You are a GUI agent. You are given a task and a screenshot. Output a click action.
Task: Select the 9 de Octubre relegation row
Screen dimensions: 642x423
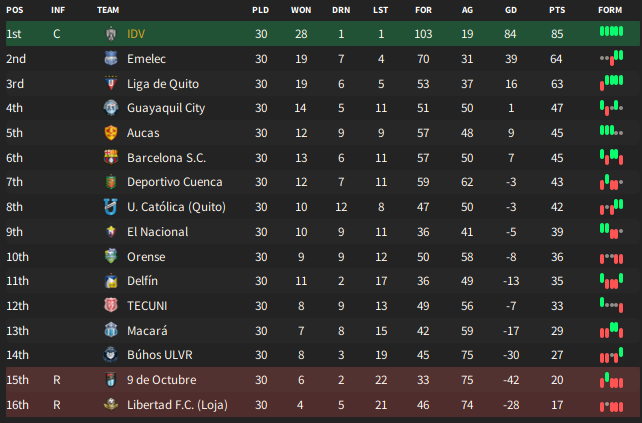tap(323, 380)
